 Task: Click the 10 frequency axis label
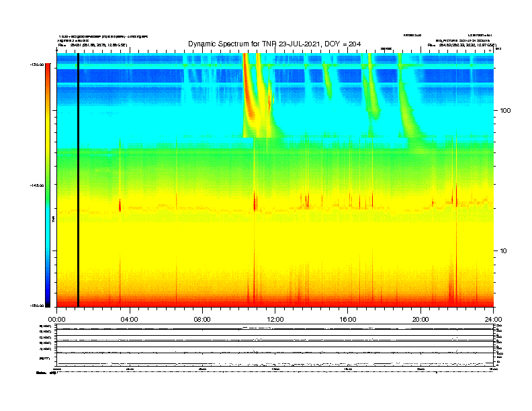tap(504, 251)
